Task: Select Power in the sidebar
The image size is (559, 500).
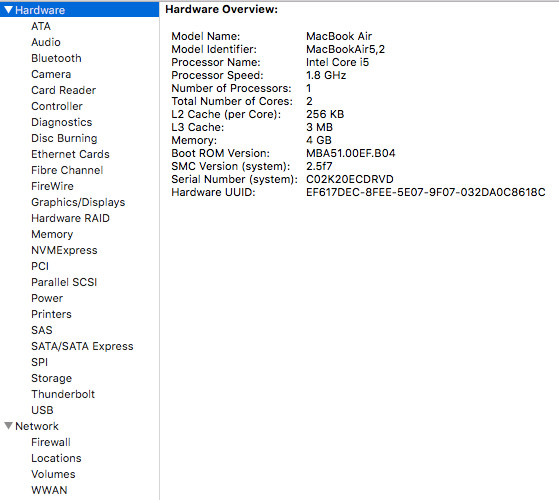Action: point(47,298)
